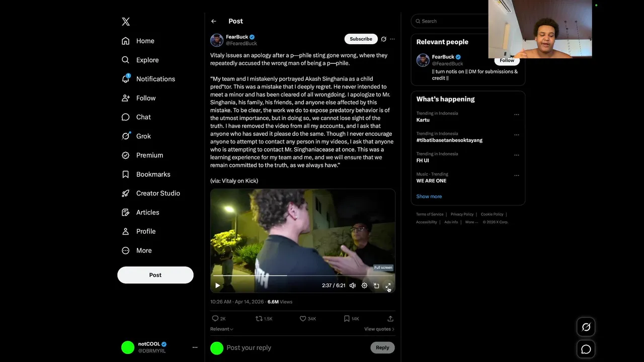Screen dimensions: 644x362
Task: Click the share icon on post
Action: 390,319
